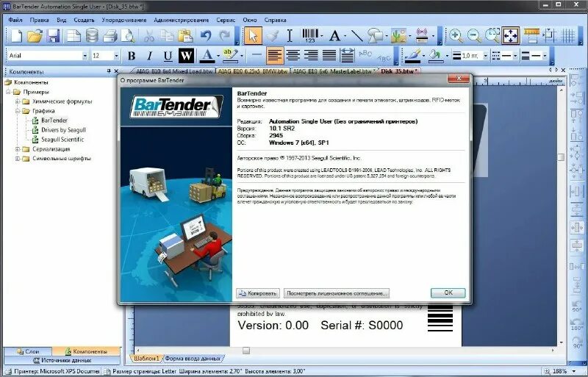Open the Администрирование menu
The image size is (588, 377).
coord(181,20)
